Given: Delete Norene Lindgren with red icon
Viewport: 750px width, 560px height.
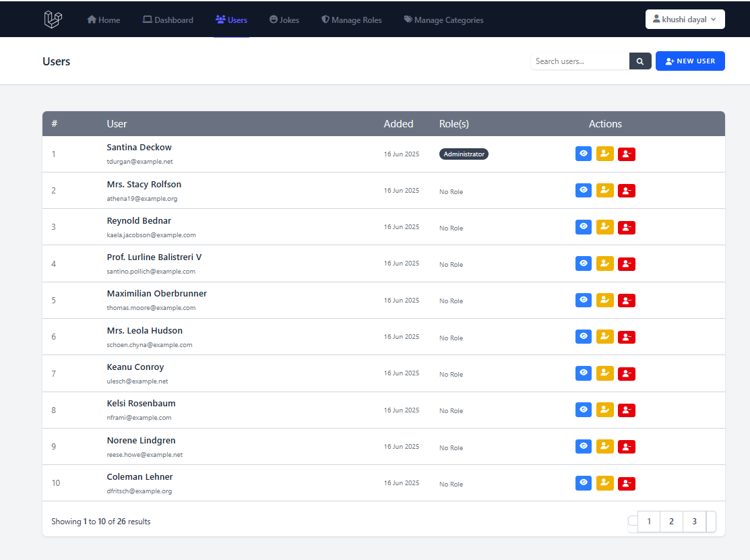Looking at the screenshot, I should [627, 447].
